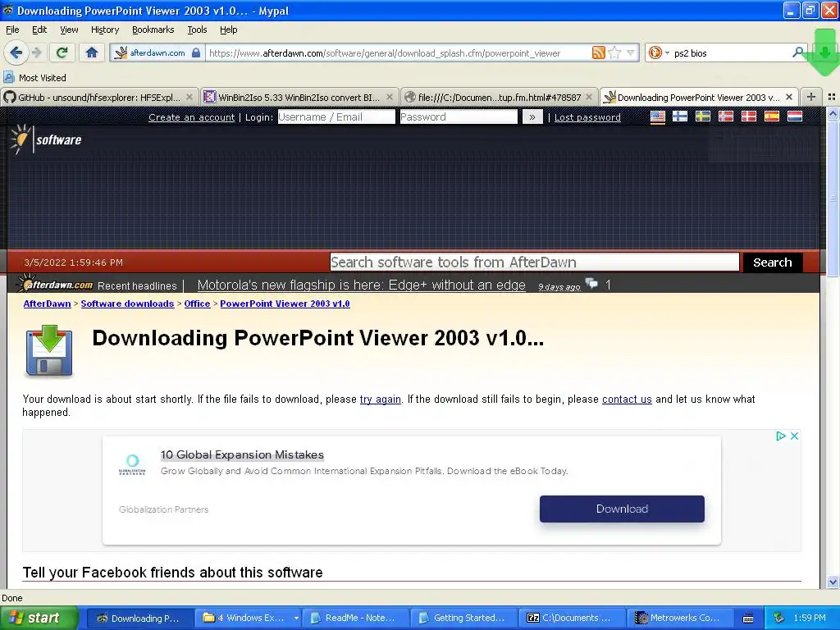Screen dimensions: 840x630
Task: Switch to 7-Zip C:\Documents taskbar item
Action: coord(572,618)
